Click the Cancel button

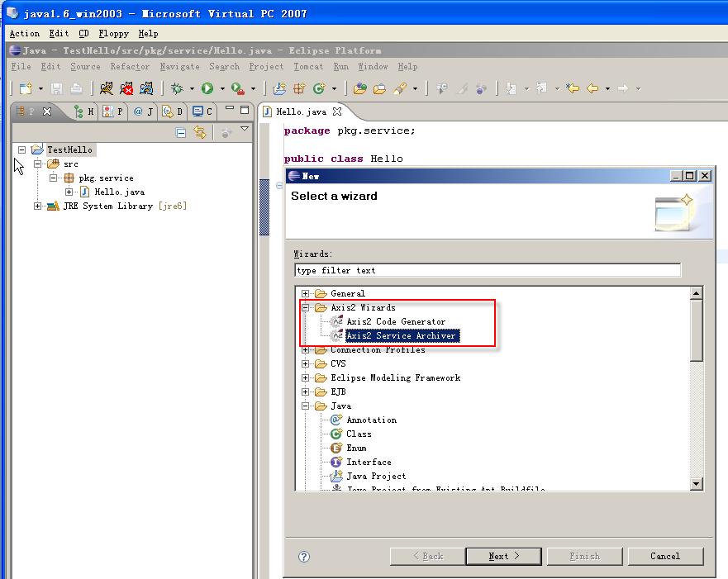coord(665,556)
